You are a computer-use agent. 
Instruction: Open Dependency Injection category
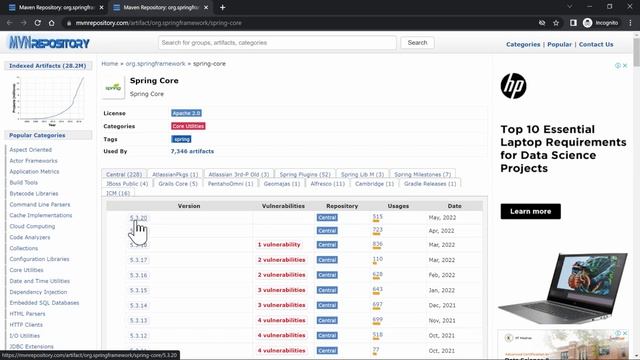point(38,292)
